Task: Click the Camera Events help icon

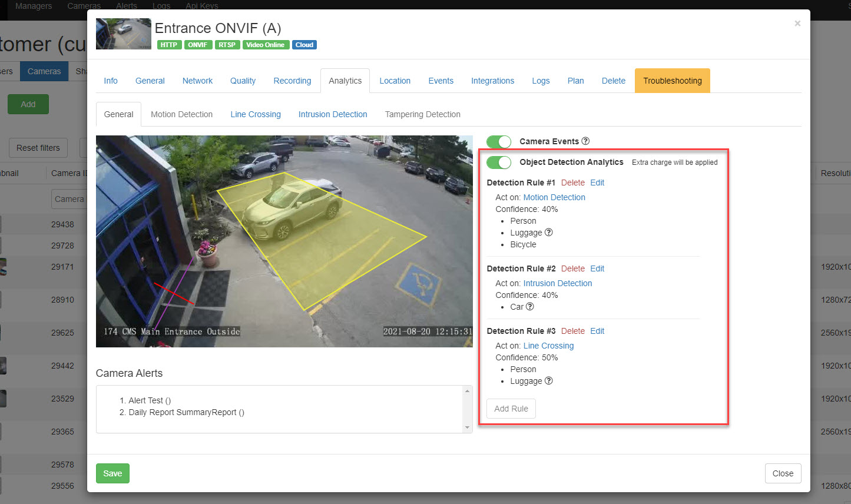Action: [585, 141]
